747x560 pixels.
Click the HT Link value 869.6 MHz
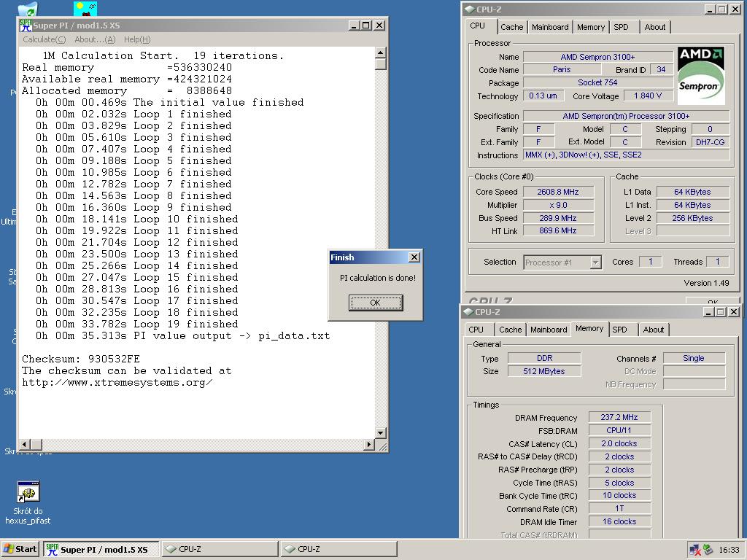pos(558,230)
